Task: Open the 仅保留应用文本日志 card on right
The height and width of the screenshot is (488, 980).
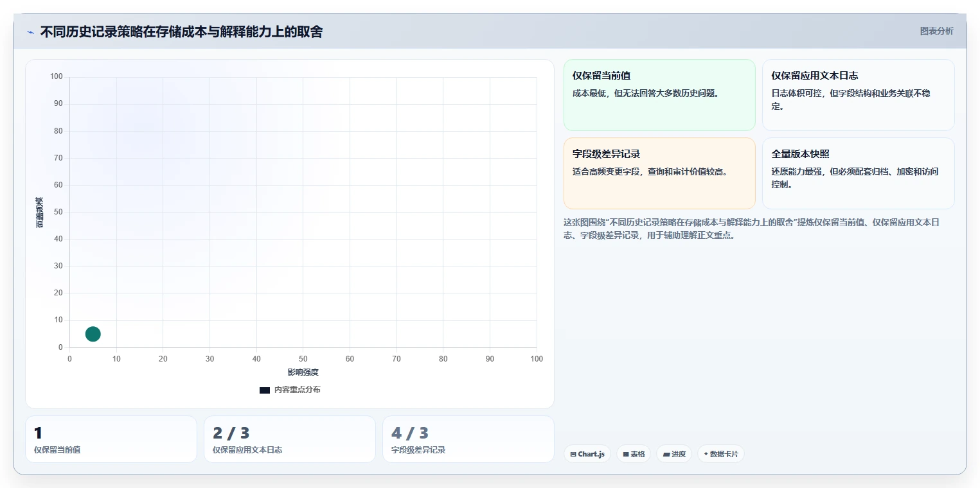Action: coord(858,95)
